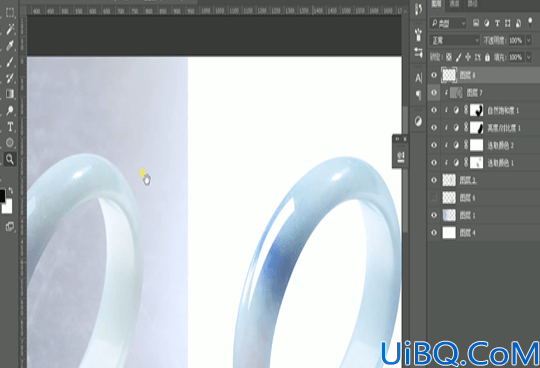Select the Magic Wand tool
This screenshot has height=368, width=540.
point(10,29)
